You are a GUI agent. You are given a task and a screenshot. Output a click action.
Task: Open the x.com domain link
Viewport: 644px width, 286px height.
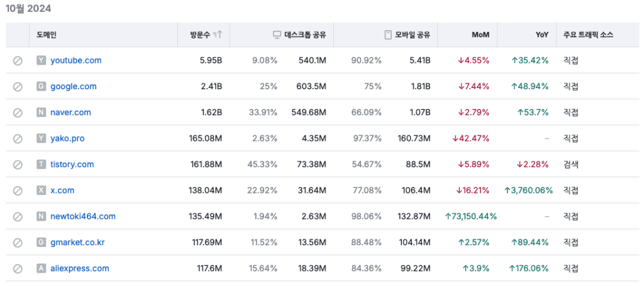coord(62,190)
